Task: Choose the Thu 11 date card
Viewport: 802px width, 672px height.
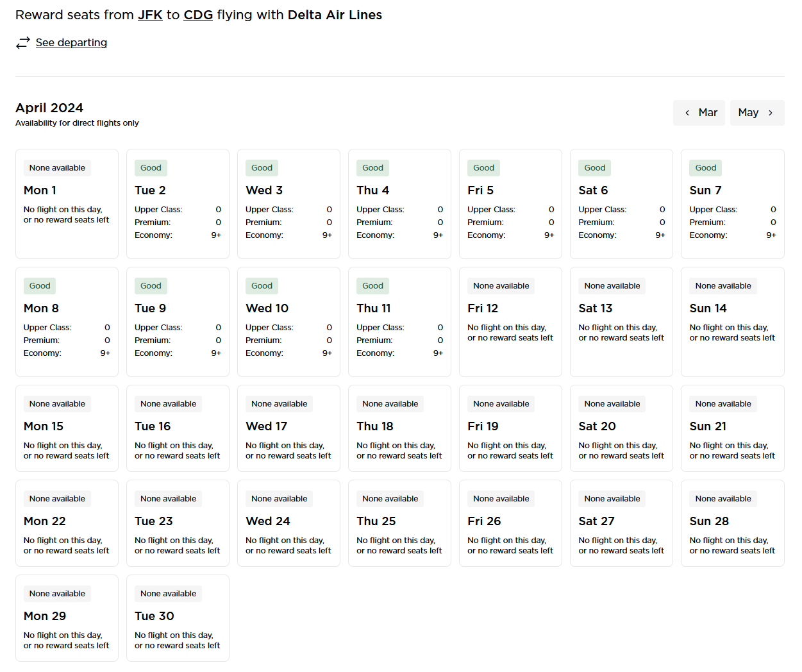Action: pyautogui.click(x=399, y=322)
